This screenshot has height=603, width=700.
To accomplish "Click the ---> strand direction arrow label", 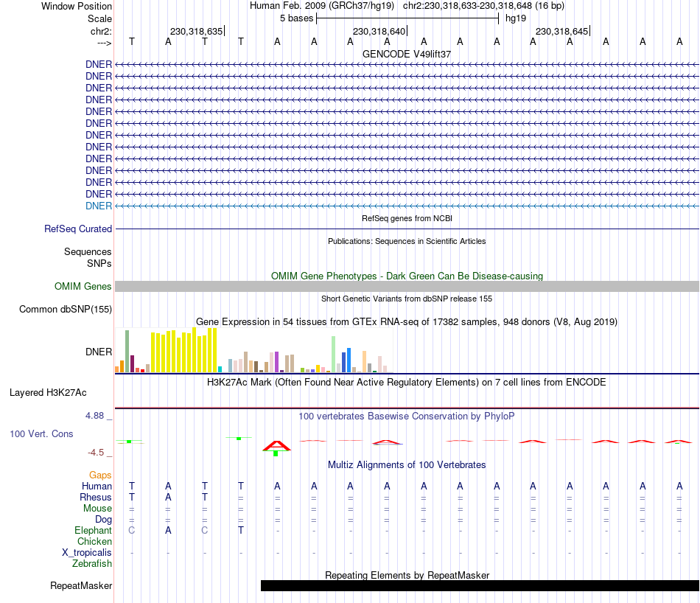I will point(105,43).
